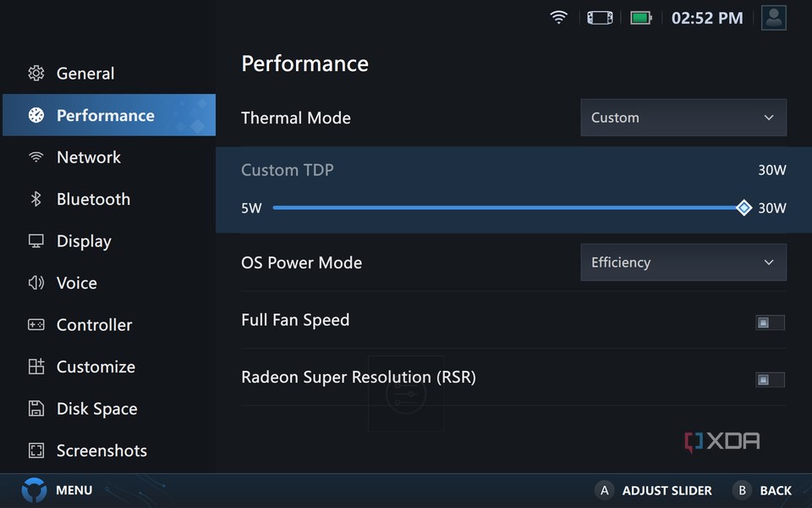Click the Wi-Fi status icon
This screenshot has height=508, width=812.
pyautogui.click(x=558, y=17)
